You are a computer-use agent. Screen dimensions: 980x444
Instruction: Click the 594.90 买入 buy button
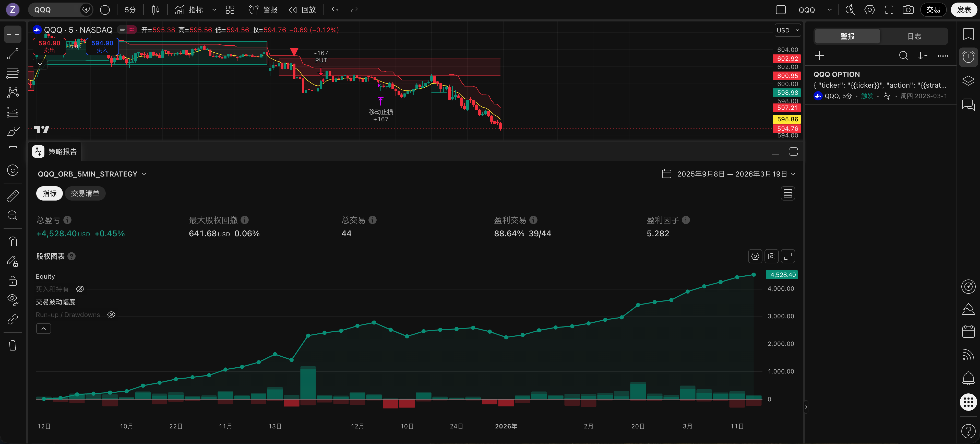(x=102, y=46)
